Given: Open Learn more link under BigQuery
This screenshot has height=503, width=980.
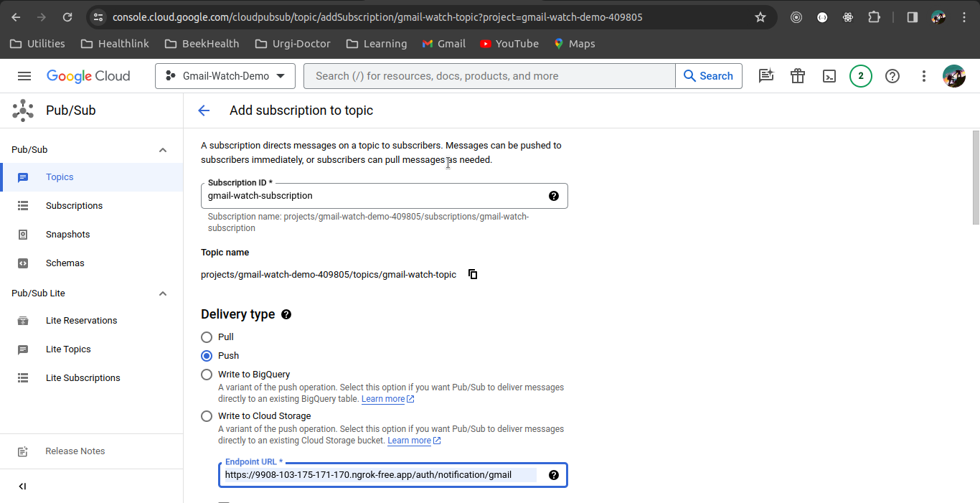Looking at the screenshot, I should [383, 399].
